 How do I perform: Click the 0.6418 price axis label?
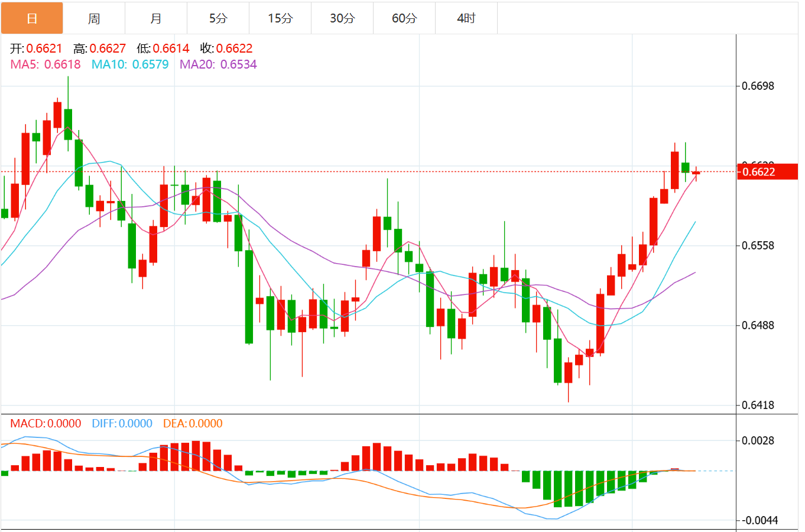coord(758,406)
